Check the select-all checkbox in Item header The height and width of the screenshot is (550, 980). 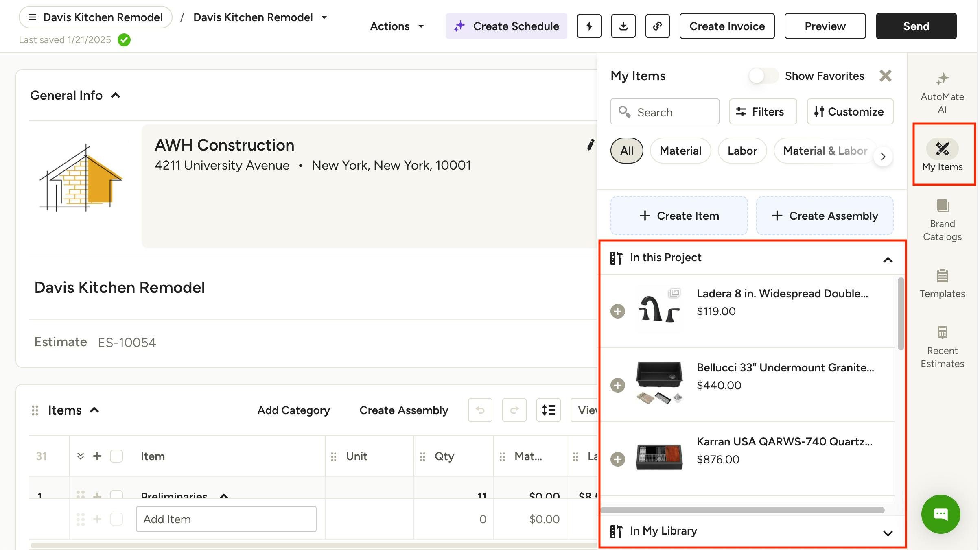[116, 456]
